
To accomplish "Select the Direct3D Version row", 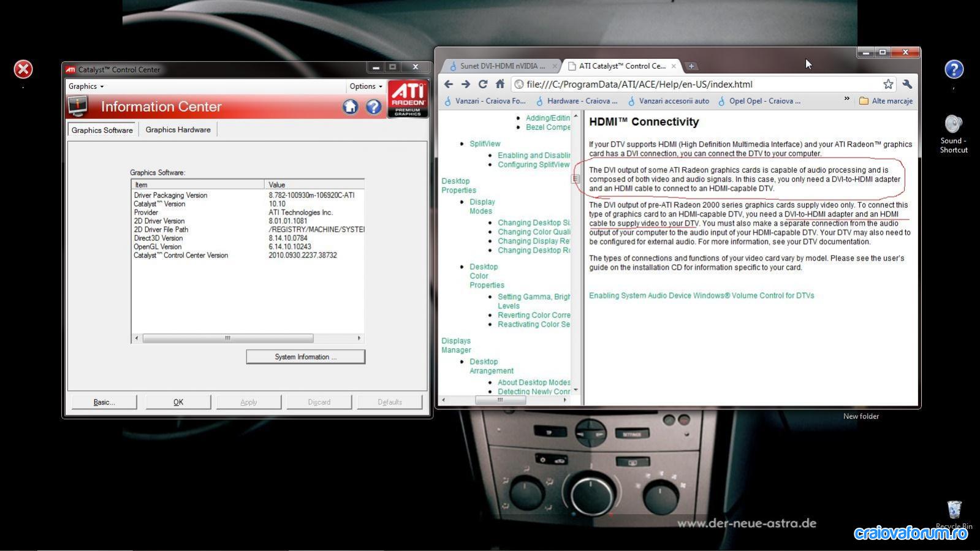I will click(x=248, y=238).
